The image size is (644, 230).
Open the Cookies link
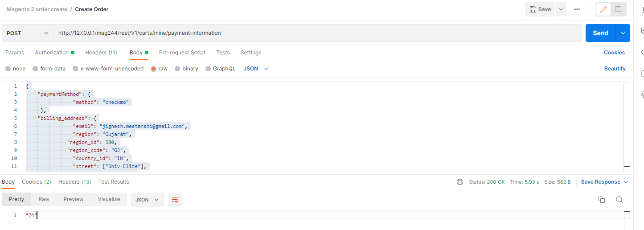point(614,53)
